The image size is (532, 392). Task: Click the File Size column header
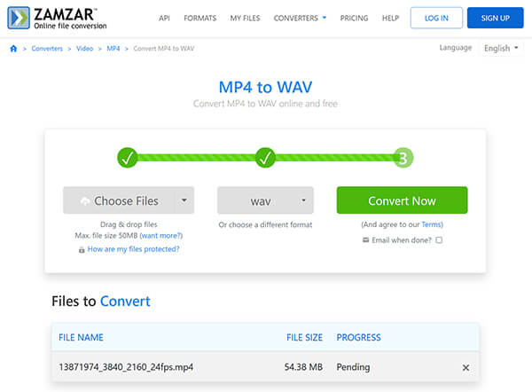(304, 337)
